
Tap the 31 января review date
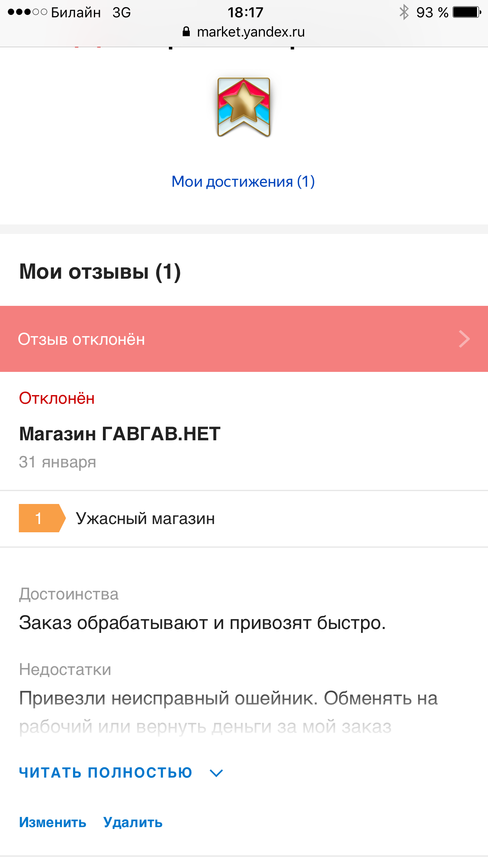[57, 462]
